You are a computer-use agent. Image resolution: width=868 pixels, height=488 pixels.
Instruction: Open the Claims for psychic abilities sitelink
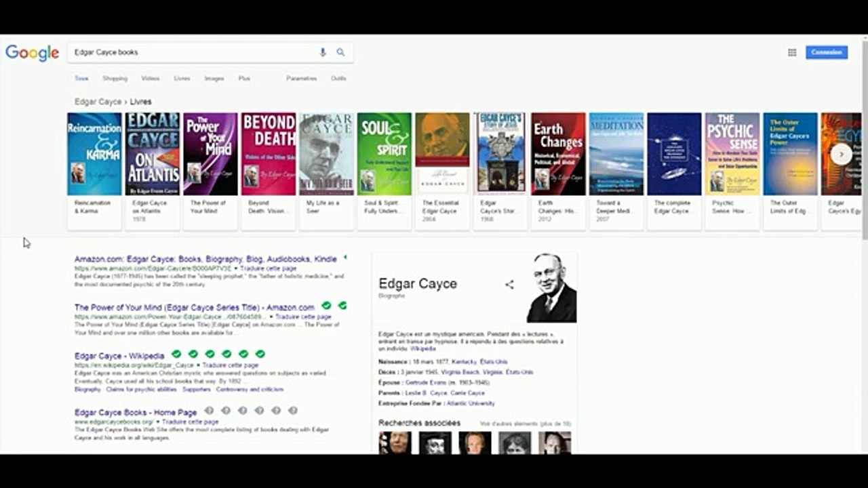141,390
